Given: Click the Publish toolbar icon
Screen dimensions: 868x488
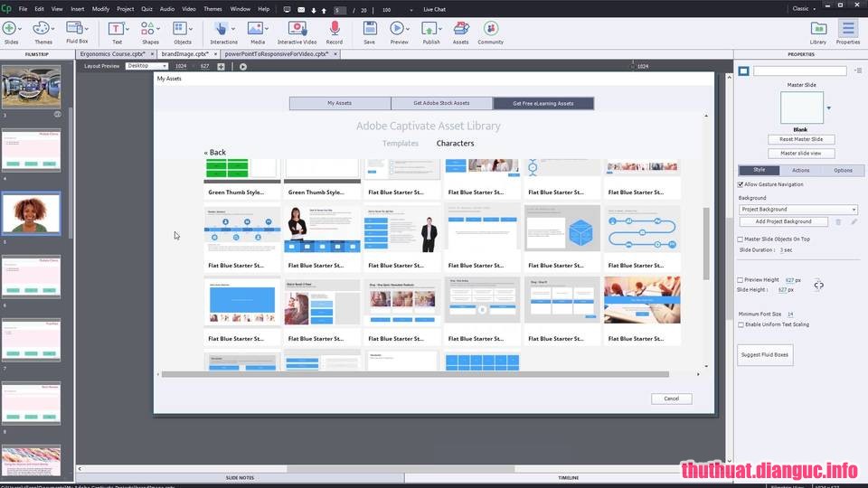Looking at the screenshot, I should (x=429, y=28).
